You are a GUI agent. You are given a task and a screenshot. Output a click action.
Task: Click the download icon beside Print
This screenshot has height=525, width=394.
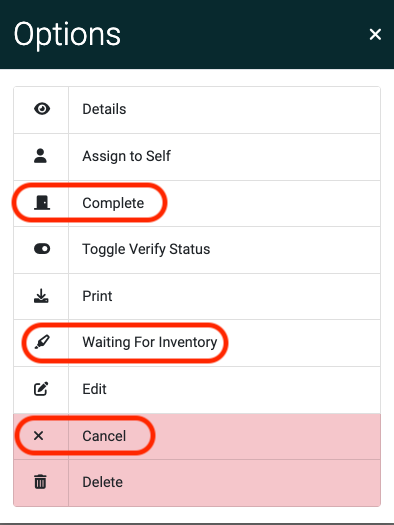(x=41, y=296)
